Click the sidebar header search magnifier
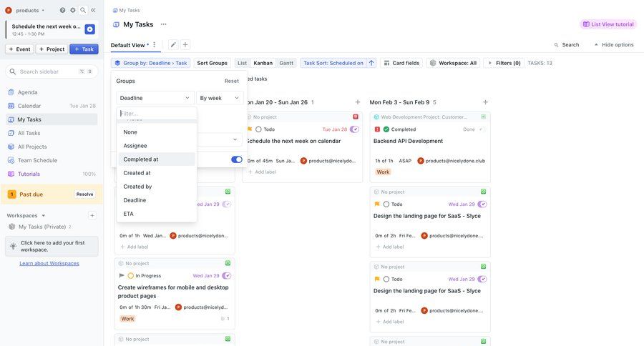644x346 pixels. point(83,10)
